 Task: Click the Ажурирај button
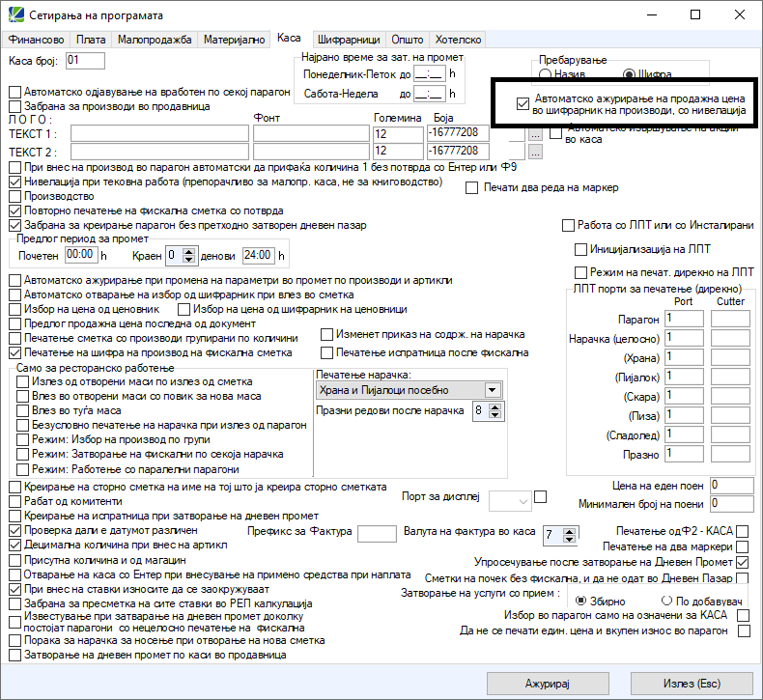coord(548,684)
